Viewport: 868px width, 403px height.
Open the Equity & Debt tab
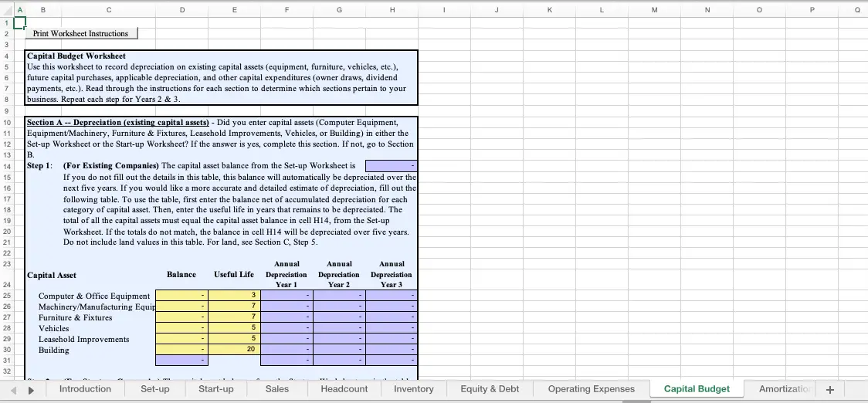pos(490,389)
